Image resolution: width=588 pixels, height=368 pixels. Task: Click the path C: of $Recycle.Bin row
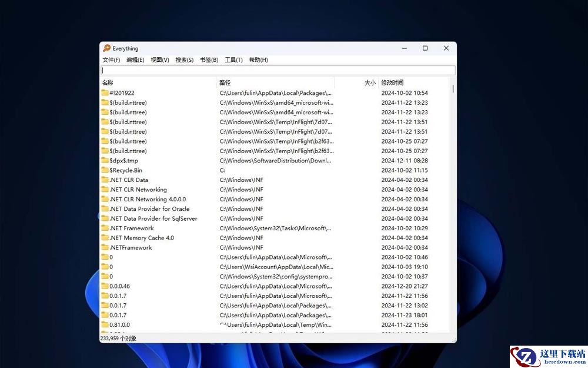(x=222, y=171)
